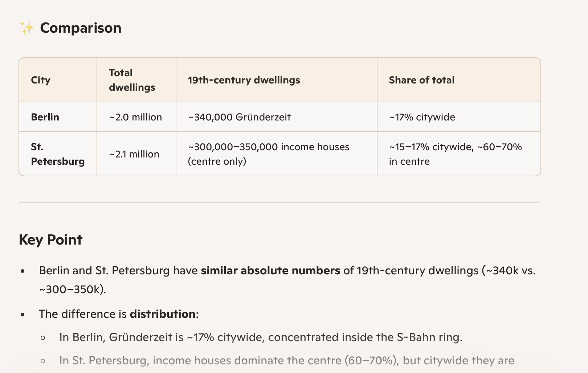Click the St. Petersburg row label
The width and height of the screenshot is (588, 373).
(57, 154)
